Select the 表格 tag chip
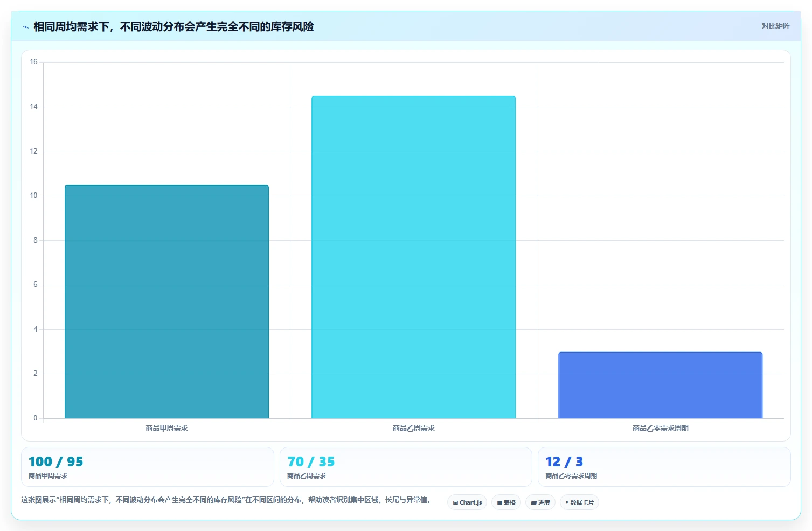812x531 pixels. tap(506, 502)
